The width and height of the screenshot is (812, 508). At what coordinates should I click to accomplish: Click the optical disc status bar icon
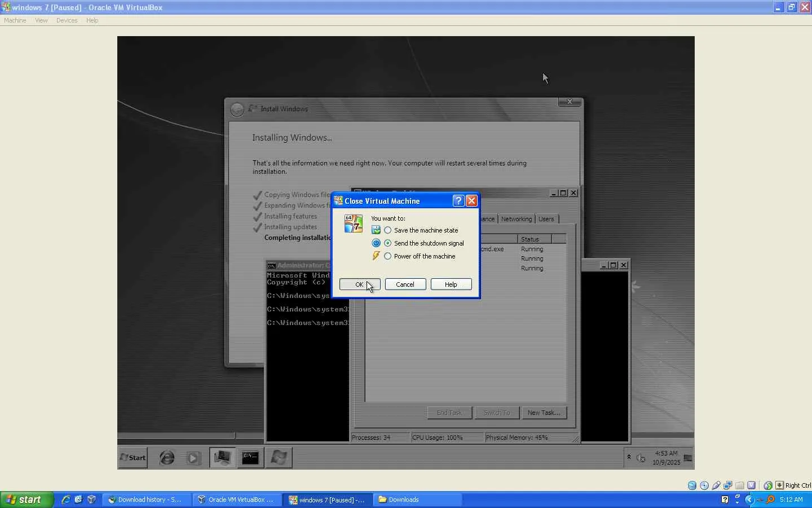click(x=704, y=485)
